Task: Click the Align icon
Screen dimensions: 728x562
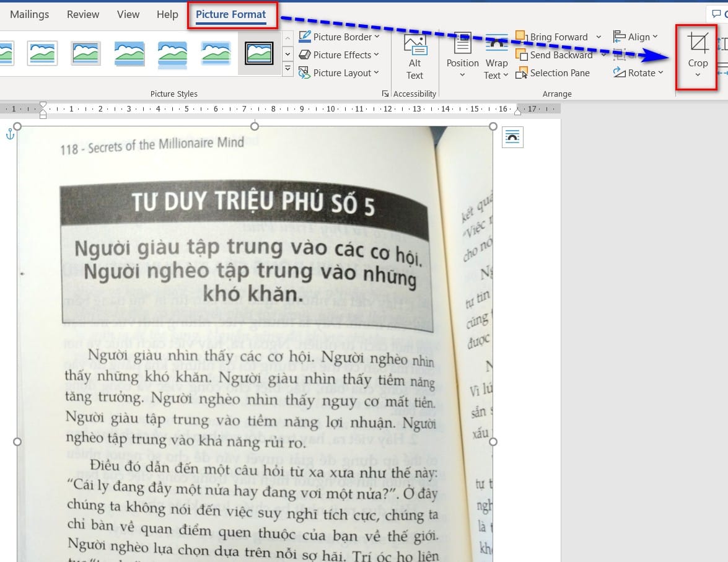Action: point(619,36)
